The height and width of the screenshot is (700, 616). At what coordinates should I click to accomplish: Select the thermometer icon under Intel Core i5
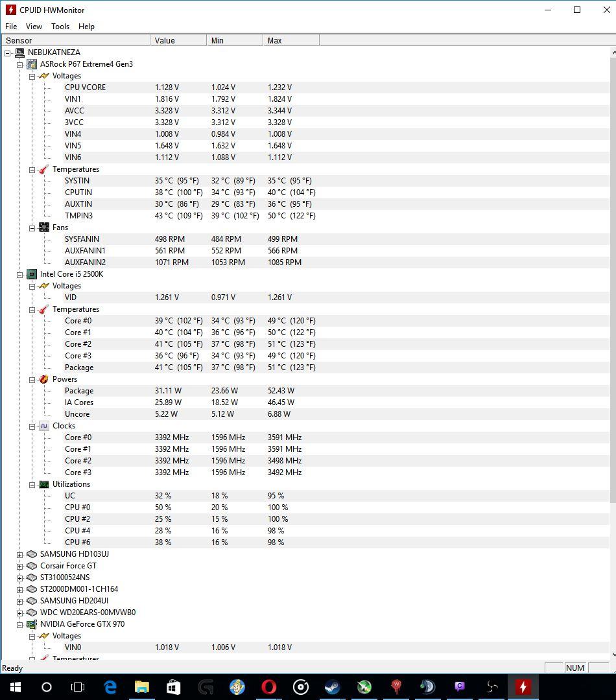(44, 309)
